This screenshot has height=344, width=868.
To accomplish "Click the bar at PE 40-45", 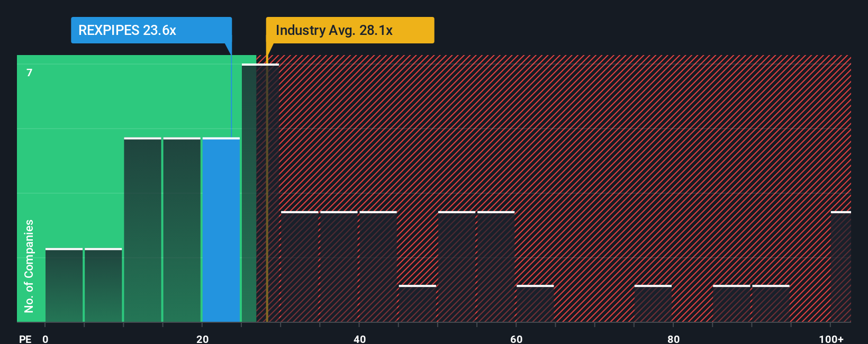I will 378,267.
